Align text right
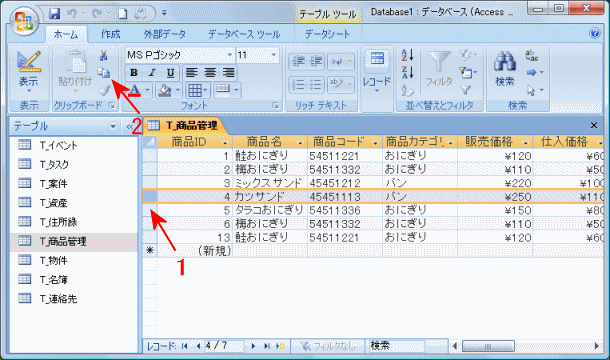The width and height of the screenshot is (610, 360). coord(229,73)
